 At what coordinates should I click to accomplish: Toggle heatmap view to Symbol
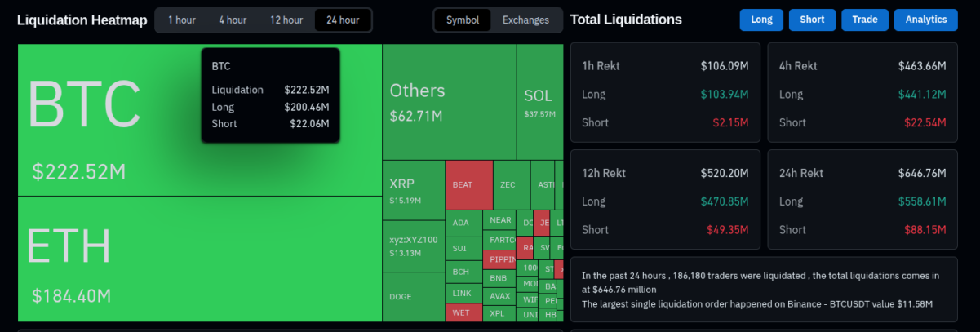click(x=463, y=20)
